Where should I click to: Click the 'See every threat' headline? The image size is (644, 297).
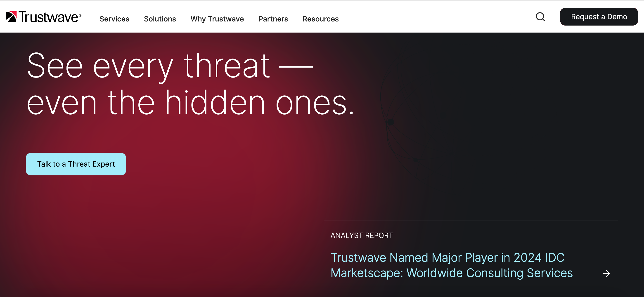pos(190,84)
